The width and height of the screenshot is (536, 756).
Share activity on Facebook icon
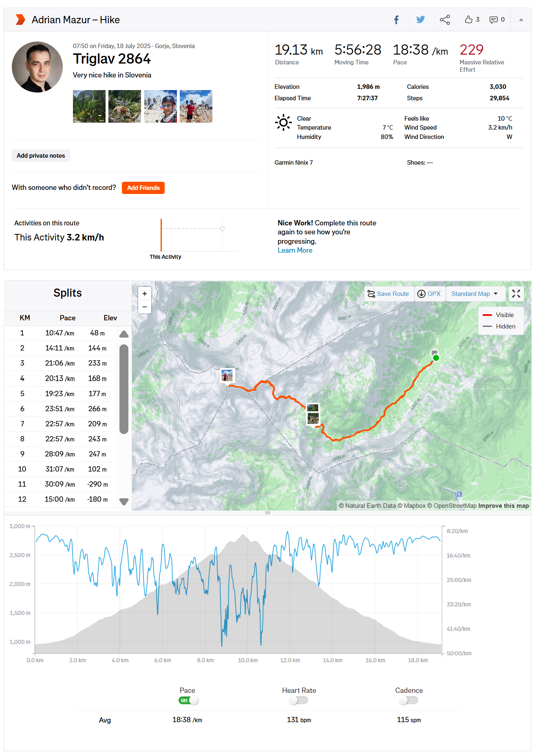point(396,20)
